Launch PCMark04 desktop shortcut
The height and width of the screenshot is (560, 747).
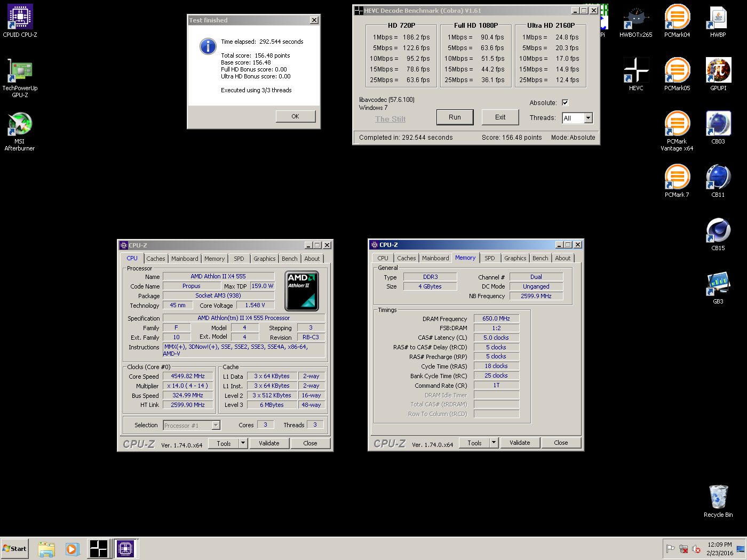coord(677,21)
